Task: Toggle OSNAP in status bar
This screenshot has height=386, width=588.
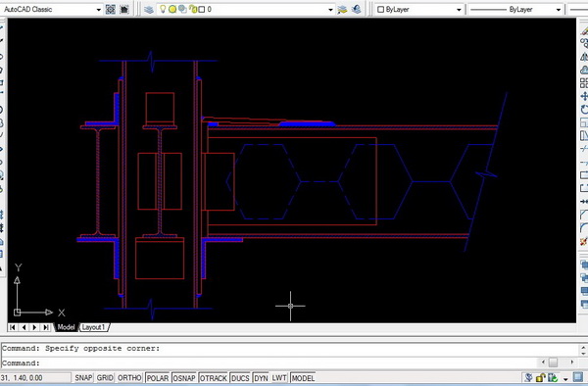Action: pyautogui.click(x=184, y=378)
